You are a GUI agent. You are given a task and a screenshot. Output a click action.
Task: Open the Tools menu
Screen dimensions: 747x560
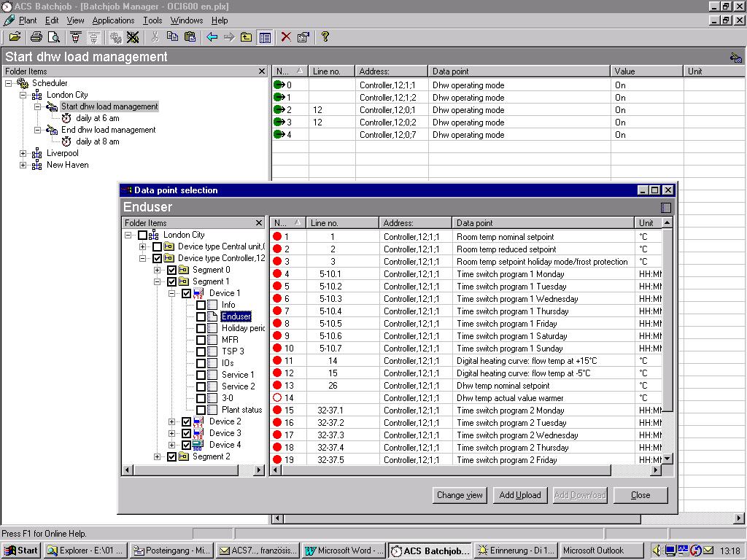[x=152, y=20]
